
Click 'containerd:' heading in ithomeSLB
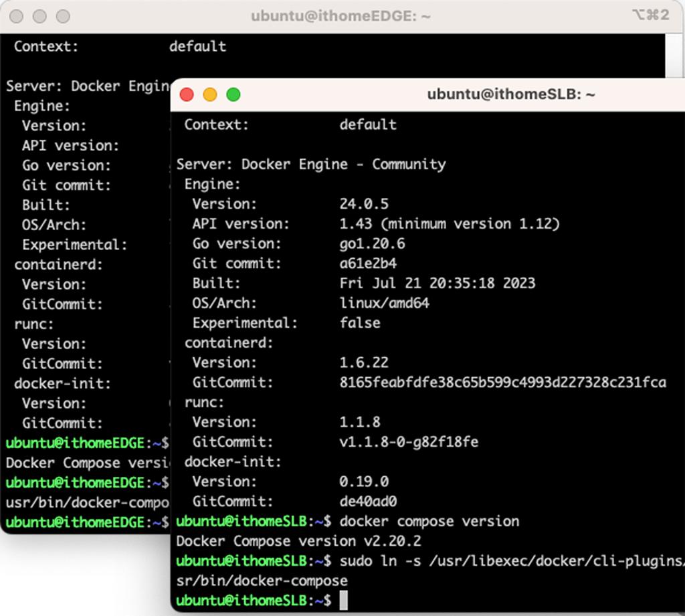tap(229, 342)
